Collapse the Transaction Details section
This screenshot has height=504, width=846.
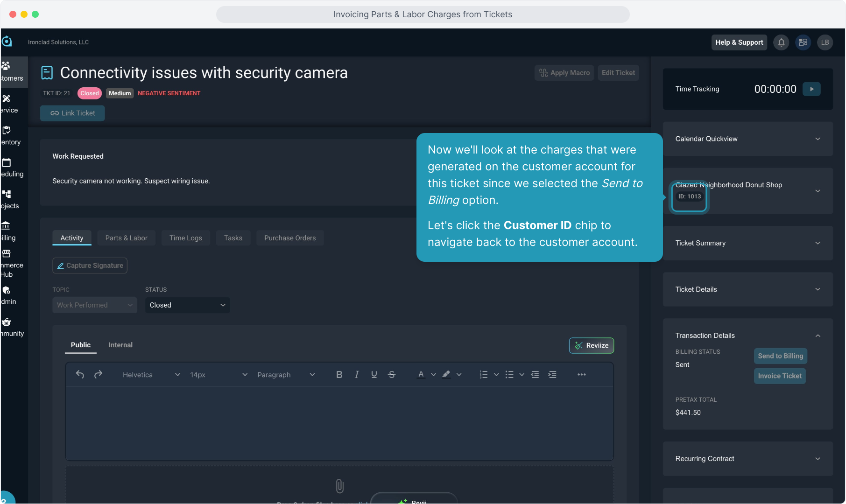(x=818, y=336)
